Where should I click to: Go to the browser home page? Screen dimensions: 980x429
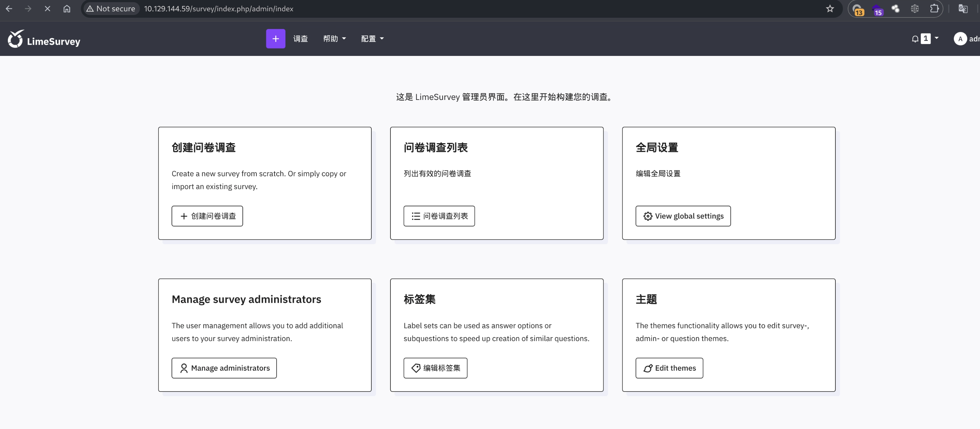point(67,9)
